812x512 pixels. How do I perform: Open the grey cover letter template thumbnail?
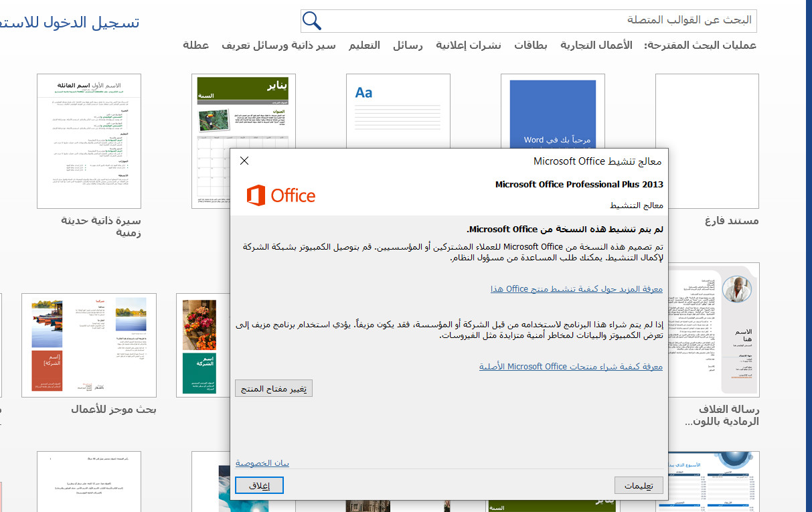point(714,329)
